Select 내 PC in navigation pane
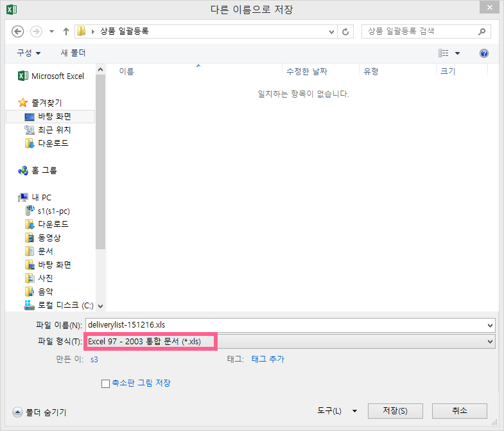This screenshot has width=504, height=431. coord(35,197)
